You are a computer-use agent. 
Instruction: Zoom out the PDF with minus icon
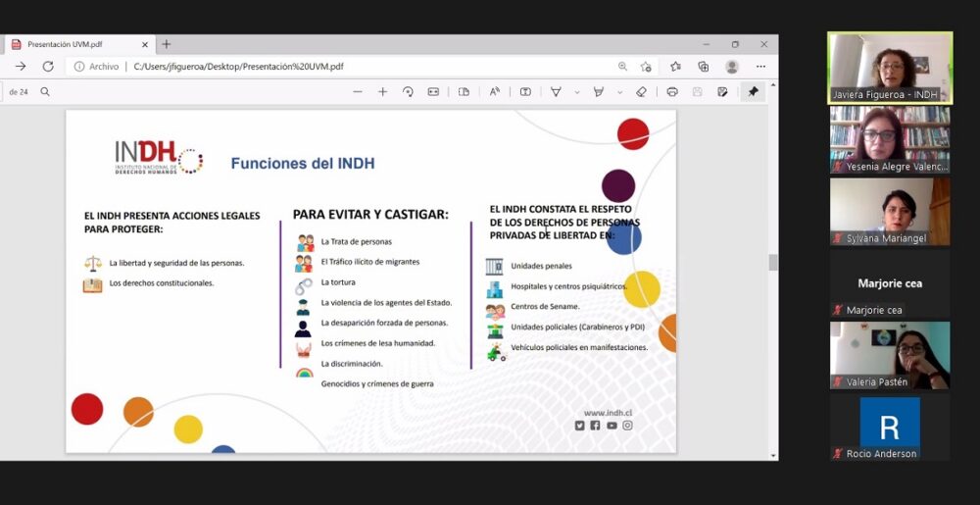point(358,92)
